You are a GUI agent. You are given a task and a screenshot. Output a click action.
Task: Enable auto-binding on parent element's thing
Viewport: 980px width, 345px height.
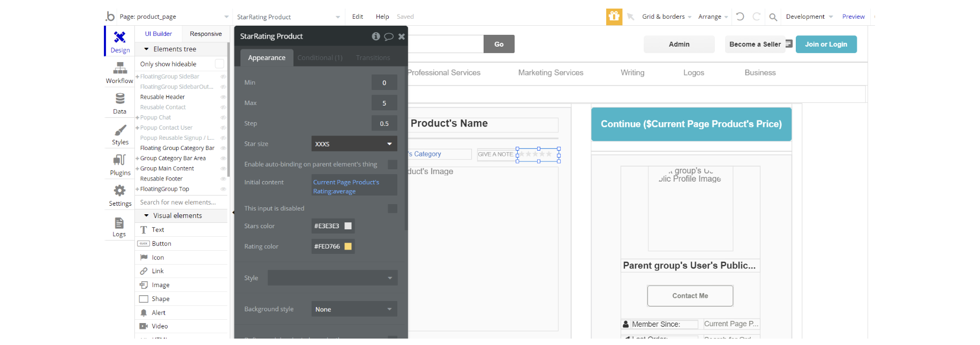click(x=393, y=164)
